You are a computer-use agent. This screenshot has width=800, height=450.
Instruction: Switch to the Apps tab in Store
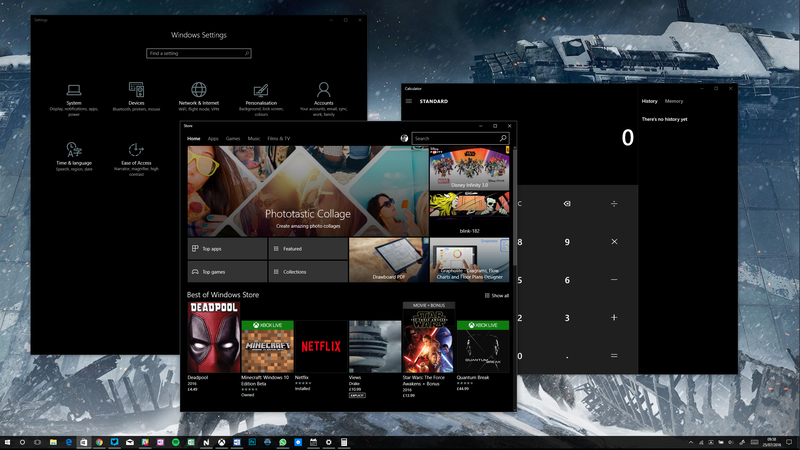pos(213,138)
